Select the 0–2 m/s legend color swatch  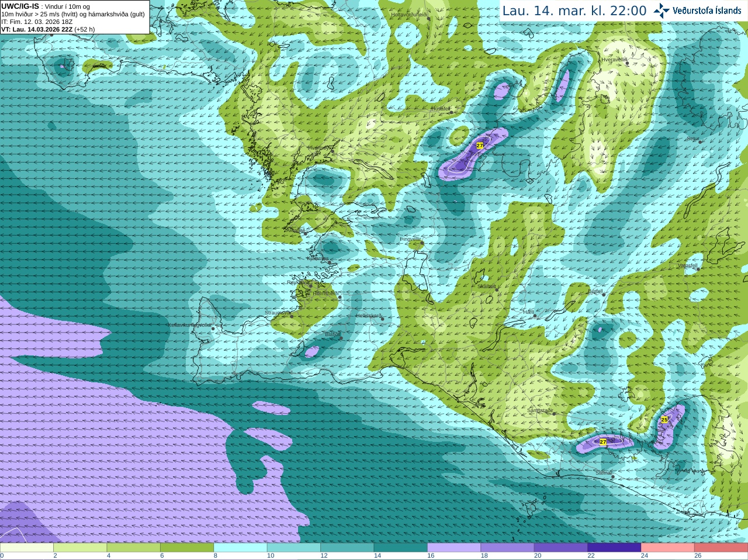[27, 548]
